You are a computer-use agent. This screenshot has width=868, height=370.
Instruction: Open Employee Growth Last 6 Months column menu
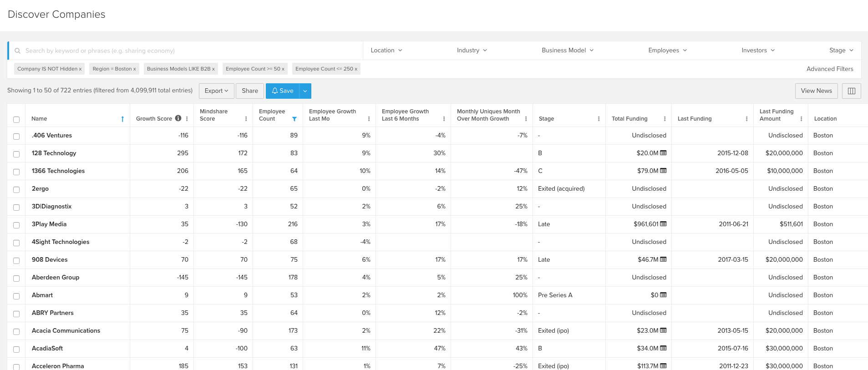point(444,119)
